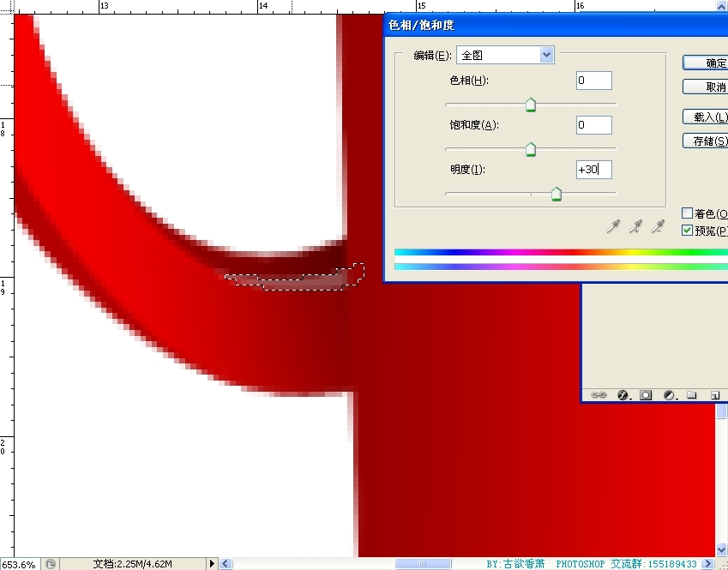Select the subtract-from-sample eyedropper
The image size is (728, 570).
(x=658, y=226)
